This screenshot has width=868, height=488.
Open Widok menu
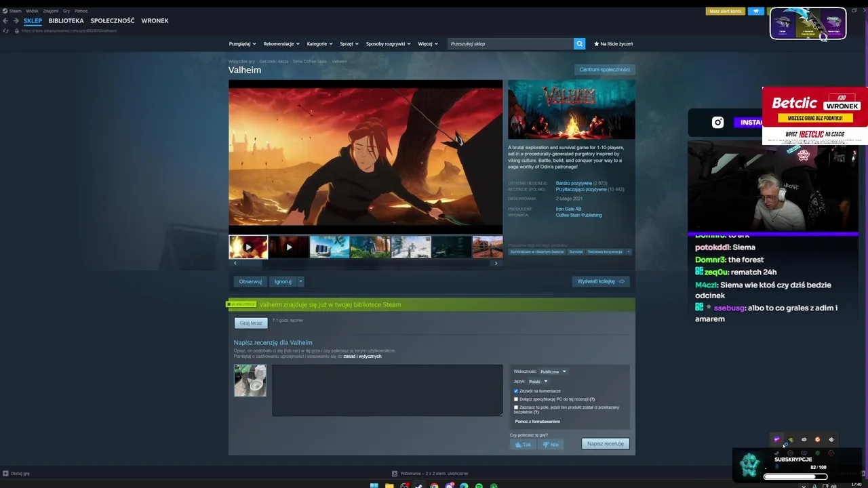tap(32, 11)
